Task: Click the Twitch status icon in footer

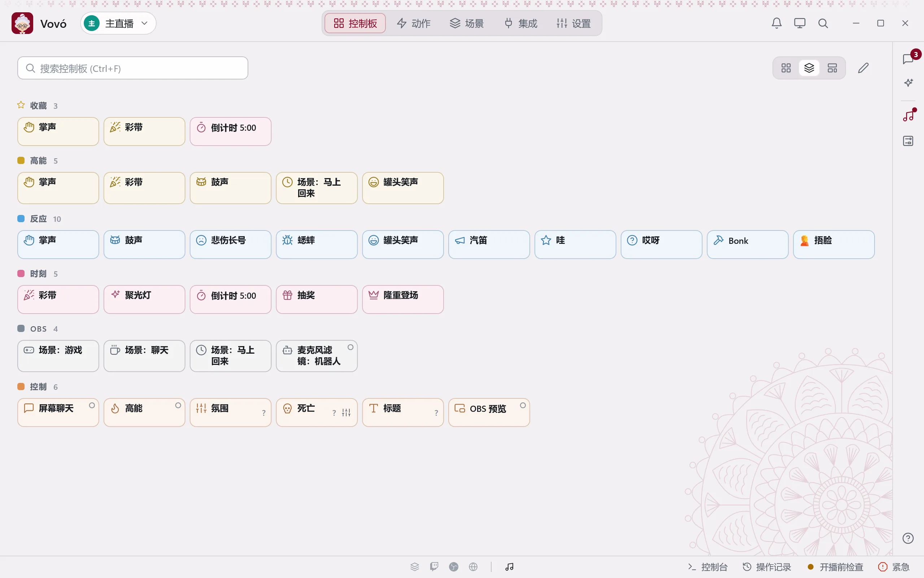Action: pos(434,566)
